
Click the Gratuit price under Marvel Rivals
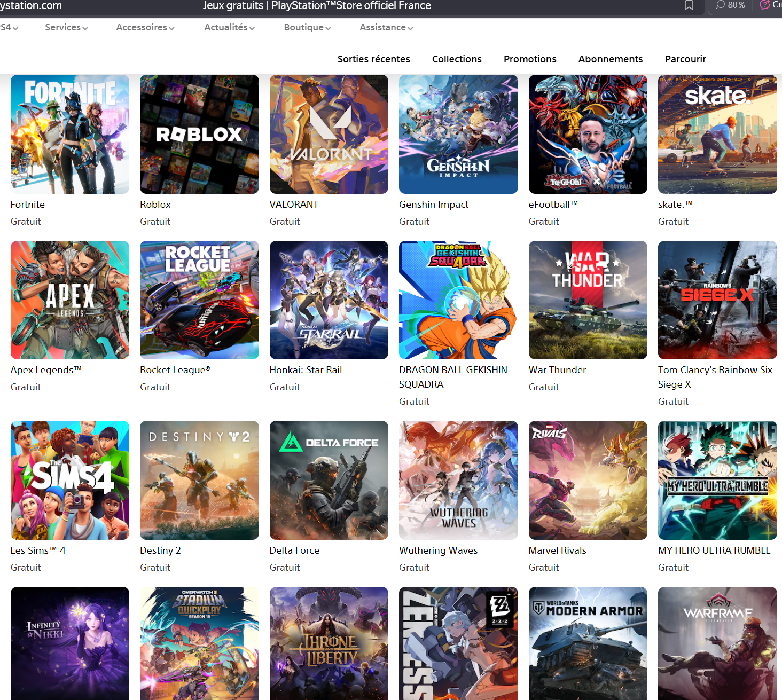pos(544,568)
